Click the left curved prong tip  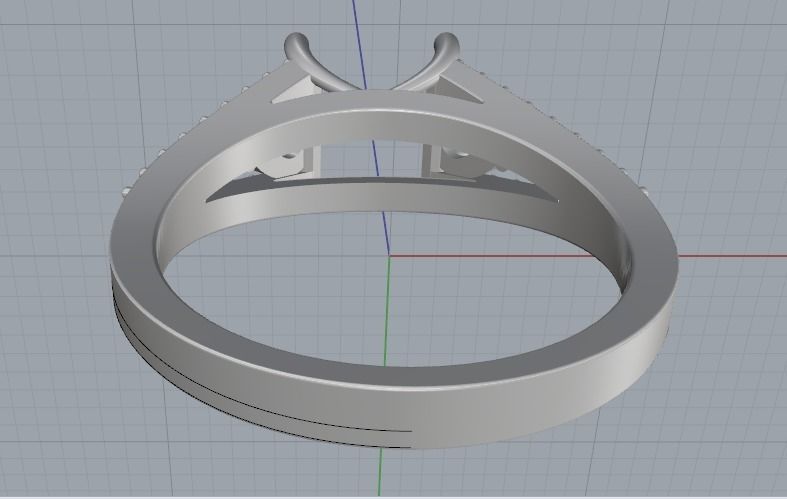tap(296, 44)
